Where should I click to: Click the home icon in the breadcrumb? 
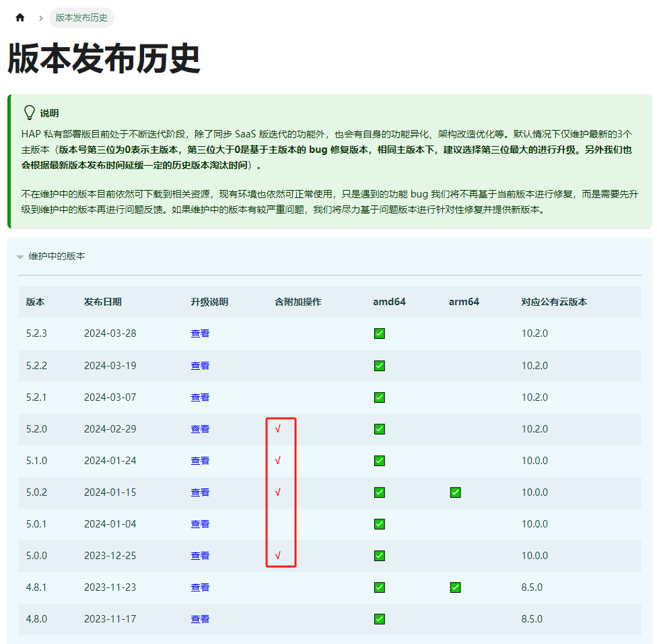20,17
